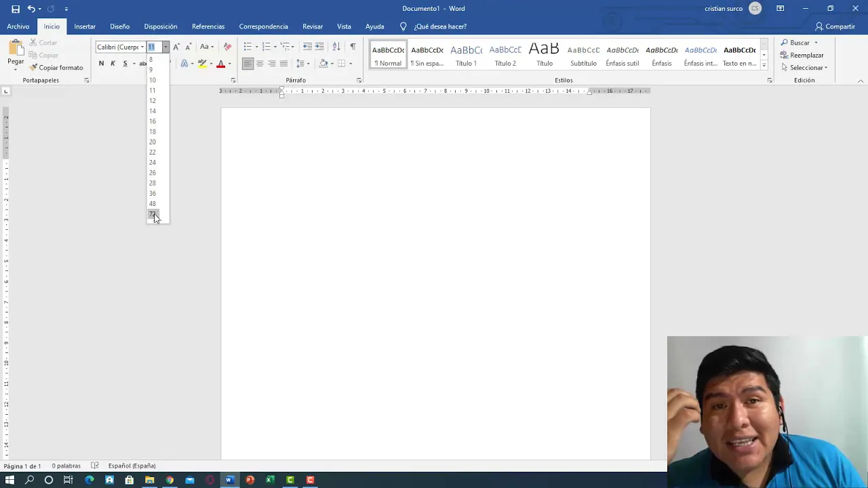This screenshot has width=868, height=488.
Task: Collapse the ribbon chevron
Action: point(861,81)
